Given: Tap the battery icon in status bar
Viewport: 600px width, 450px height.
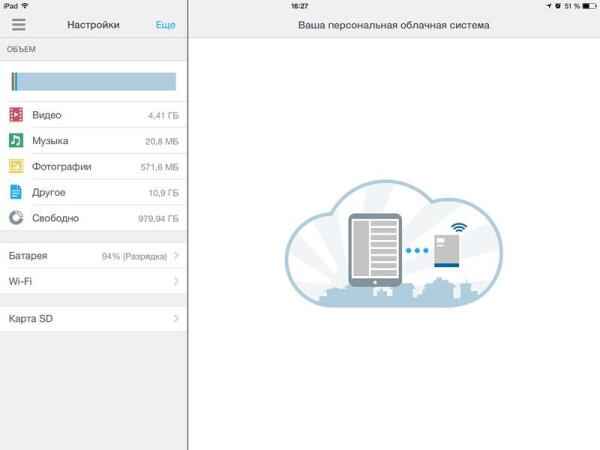Looking at the screenshot, I should point(588,6).
